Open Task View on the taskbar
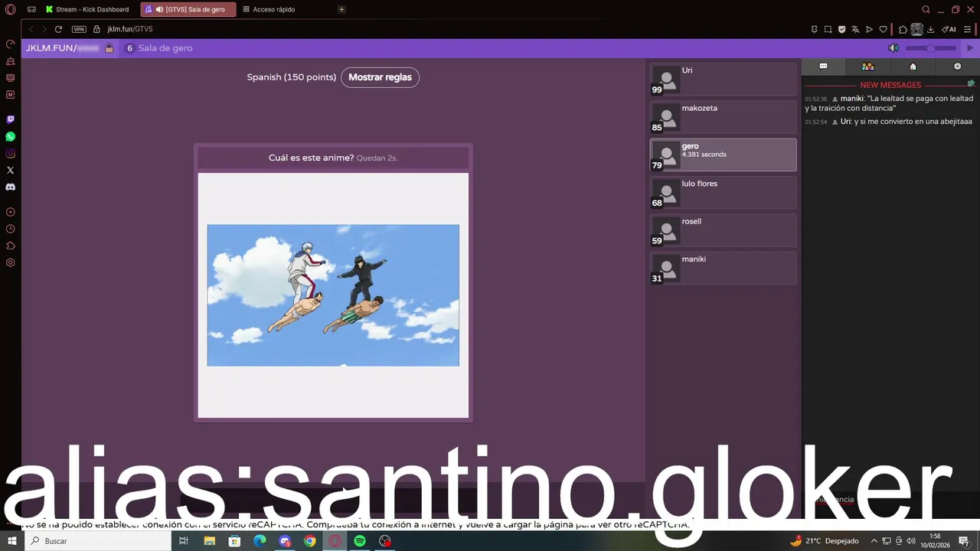Screen dimensions: 980x551 click(184, 541)
